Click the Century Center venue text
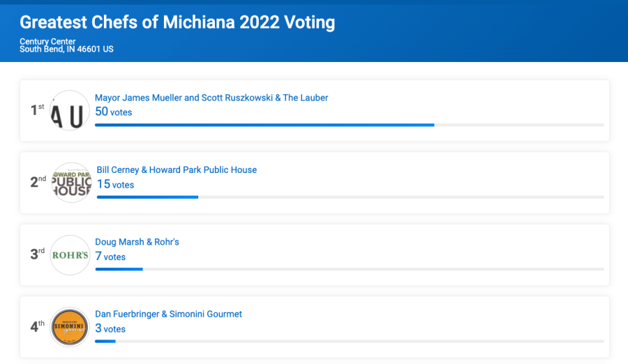This screenshot has width=628, height=364. point(47,42)
